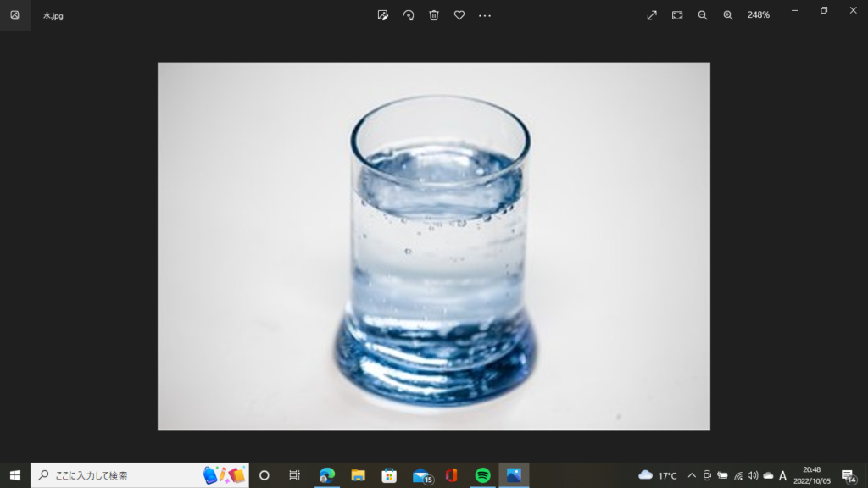
Task: Click the 水.jpg file name
Action: pos(53,16)
